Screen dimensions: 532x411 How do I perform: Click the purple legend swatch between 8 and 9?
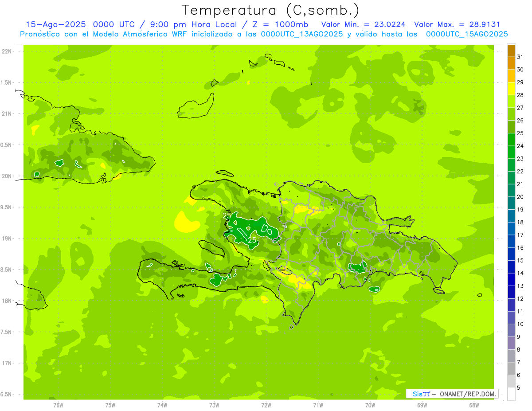point(511,343)
